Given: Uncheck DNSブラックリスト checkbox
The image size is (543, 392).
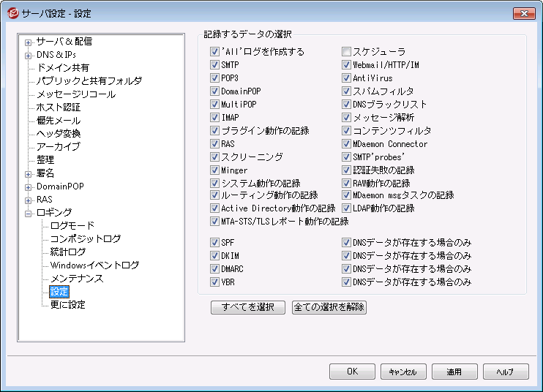Looking at the screenshot, I should (346, 104).
